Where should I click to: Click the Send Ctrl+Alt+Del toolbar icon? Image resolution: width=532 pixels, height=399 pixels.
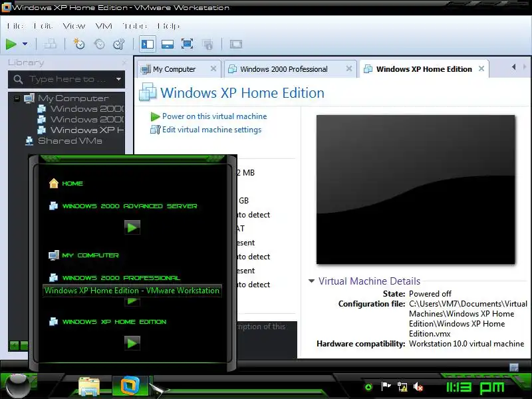click(51, 44)
